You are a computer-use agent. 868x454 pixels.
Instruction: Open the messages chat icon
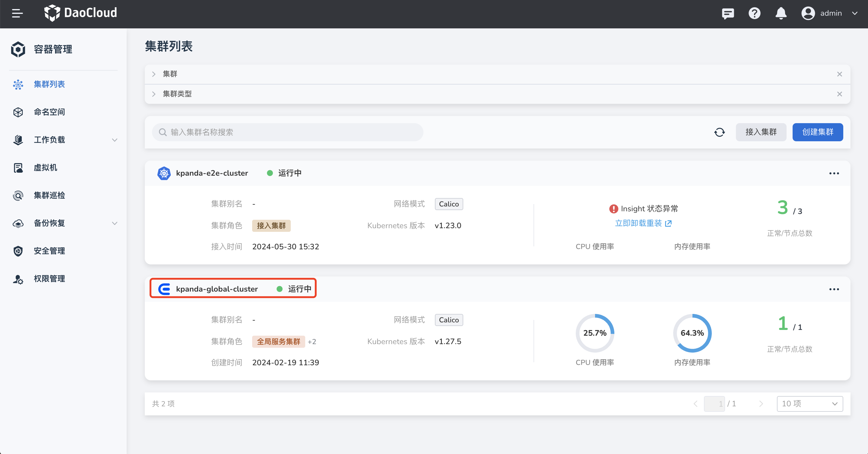point(727,14)
